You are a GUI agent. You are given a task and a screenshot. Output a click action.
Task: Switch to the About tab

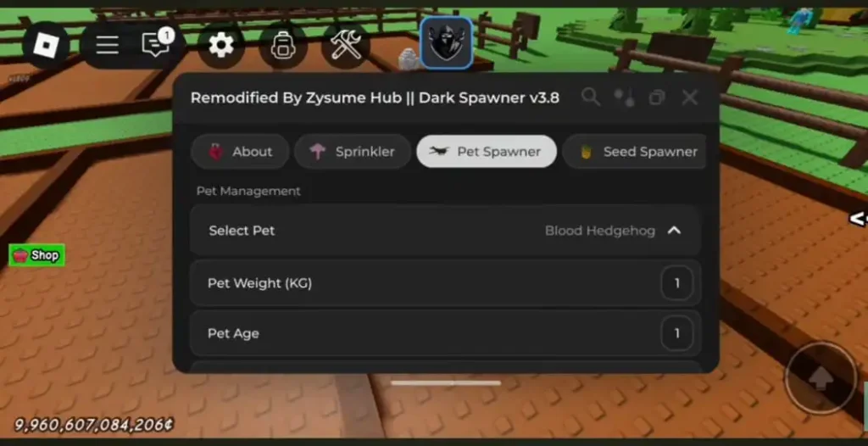240,151
